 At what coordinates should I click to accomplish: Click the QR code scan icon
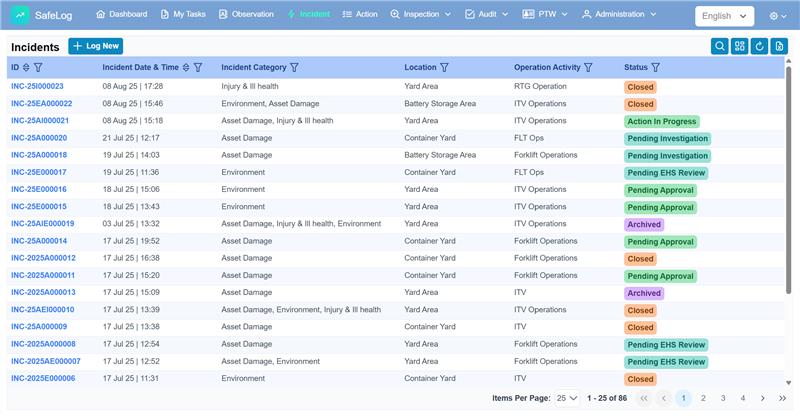(739, 46)
